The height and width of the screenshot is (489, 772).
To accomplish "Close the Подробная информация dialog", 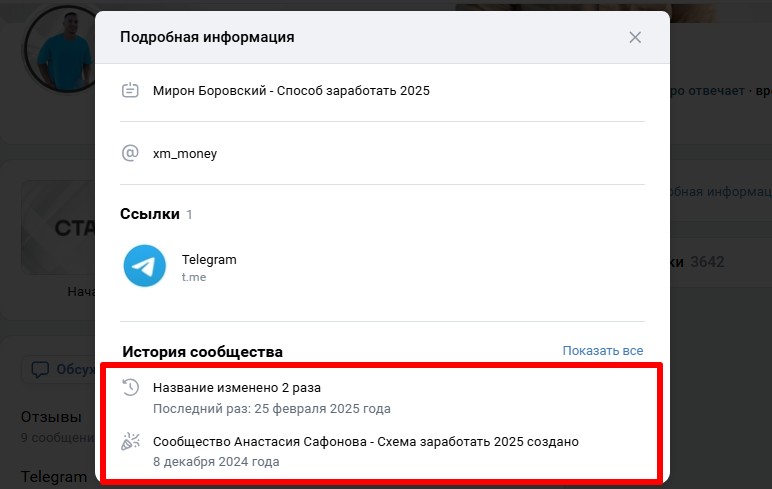I will (635, 37).
